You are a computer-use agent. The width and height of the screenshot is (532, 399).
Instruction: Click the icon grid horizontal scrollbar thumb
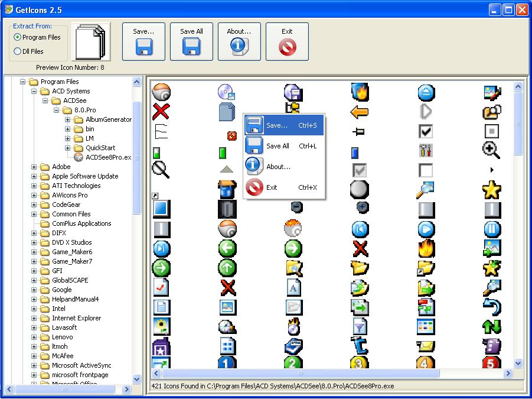[301, 373]
